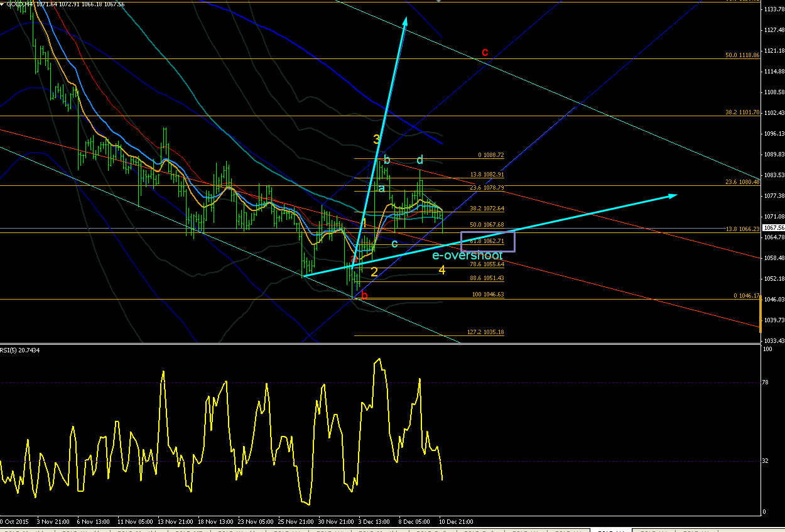The height and width of the screenshot is (532, 785).
Task: Select the Fibonacci label '100 1046.63'
Action: pos(489,294)
